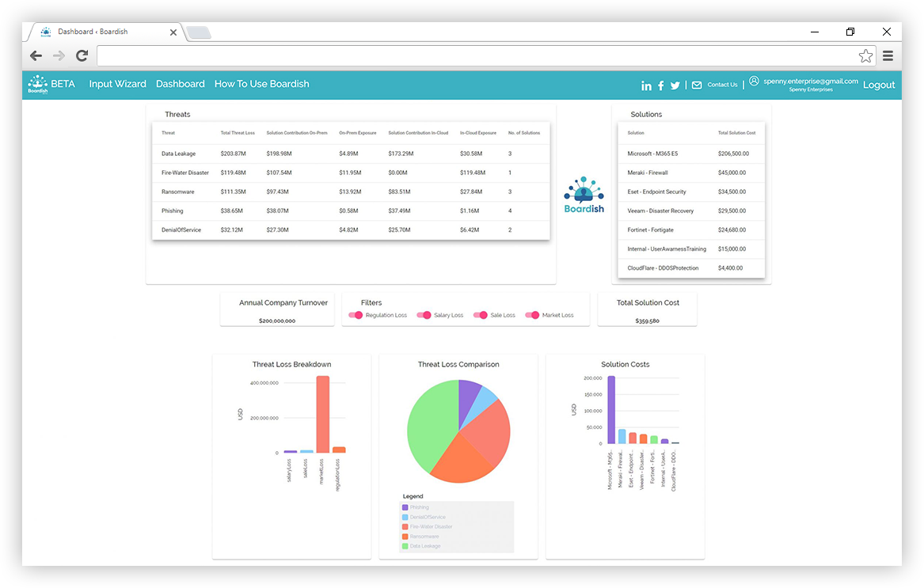Close the Dashboard ‹ Boardish tab

[x=173, y=32]
